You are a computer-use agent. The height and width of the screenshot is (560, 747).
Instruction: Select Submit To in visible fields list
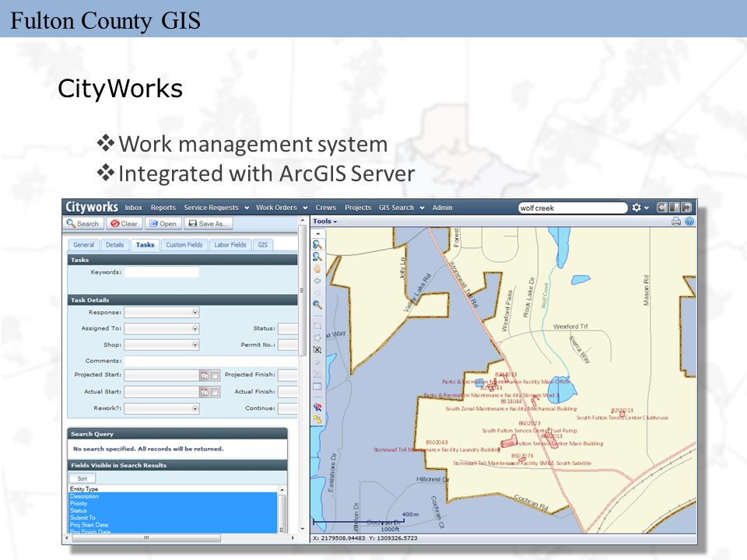coord(173,518)
